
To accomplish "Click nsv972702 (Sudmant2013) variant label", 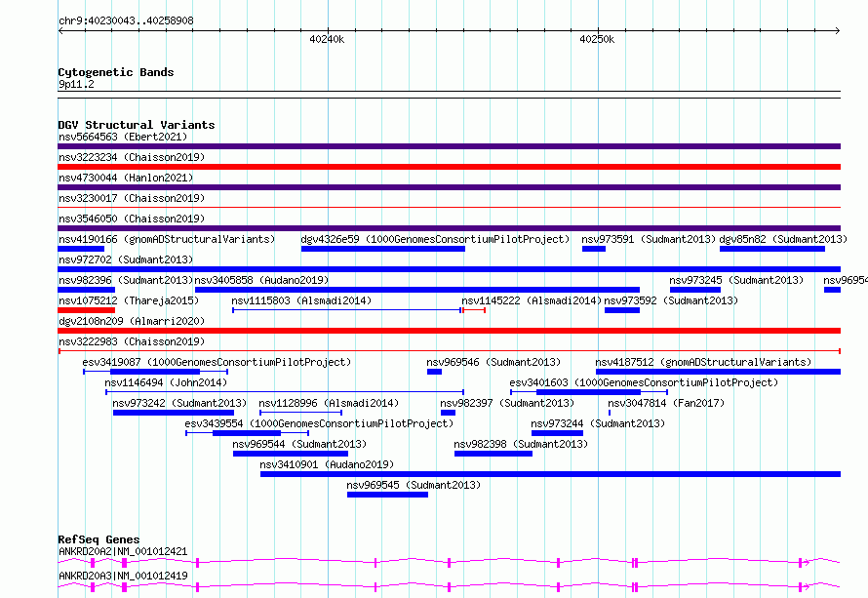I will click(126, 259).
